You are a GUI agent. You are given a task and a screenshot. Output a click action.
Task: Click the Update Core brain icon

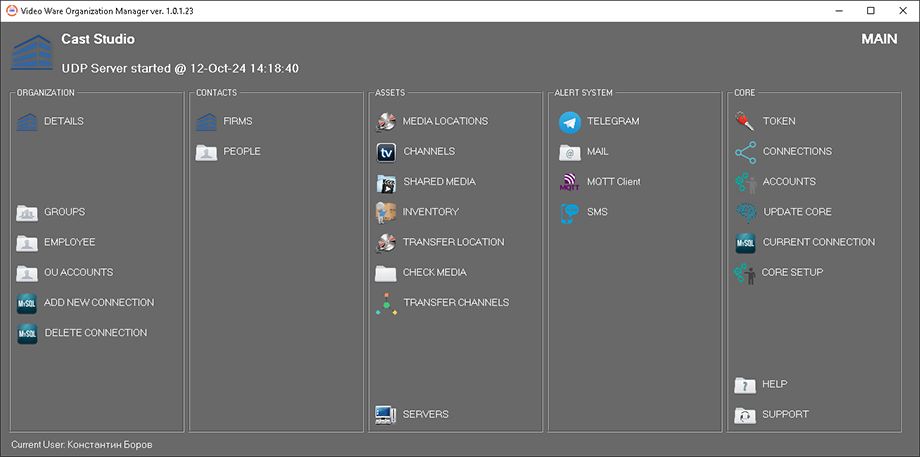click(746, 212)
